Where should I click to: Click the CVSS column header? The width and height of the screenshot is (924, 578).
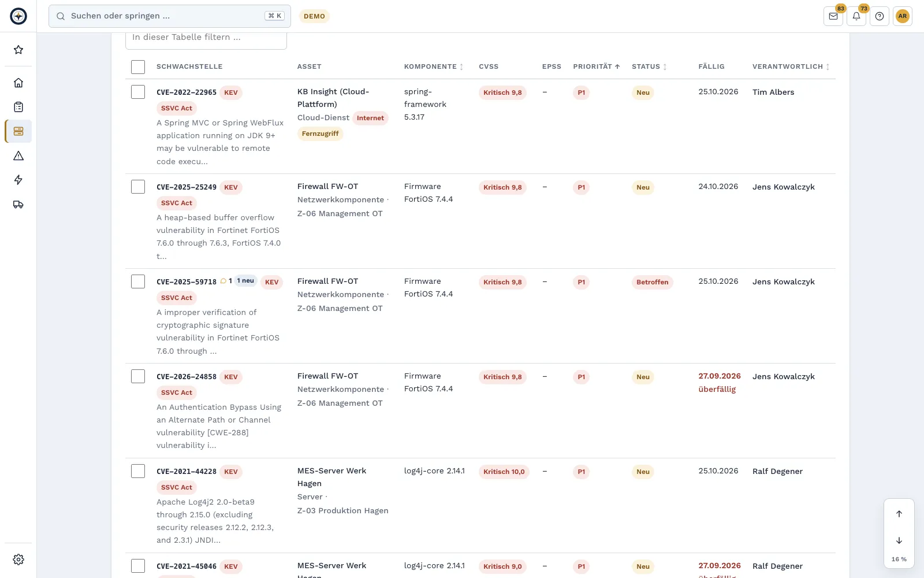click(x=489, y=66)
